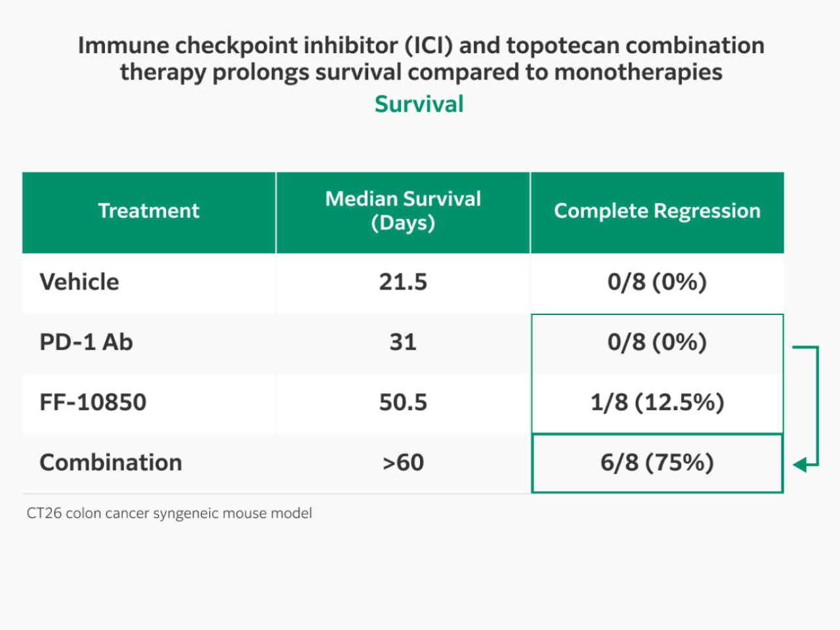Click the 1/8 (12.5%) regression cell

click(657, 403)
